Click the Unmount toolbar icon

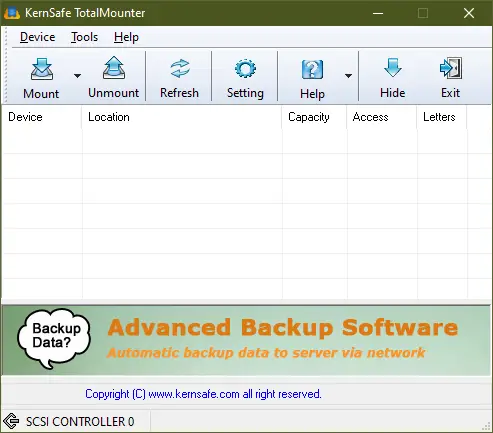pyautogui.click(x=114, y=68)
